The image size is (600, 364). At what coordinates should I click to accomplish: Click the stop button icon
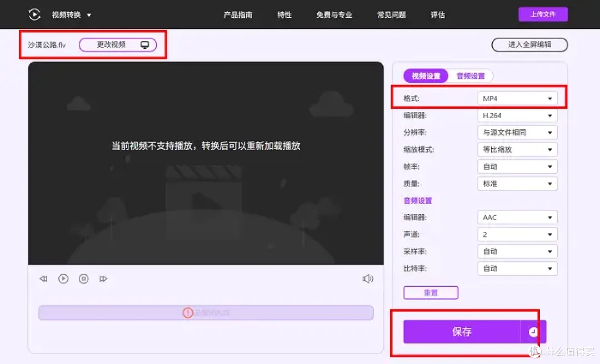tap(83, 279)
